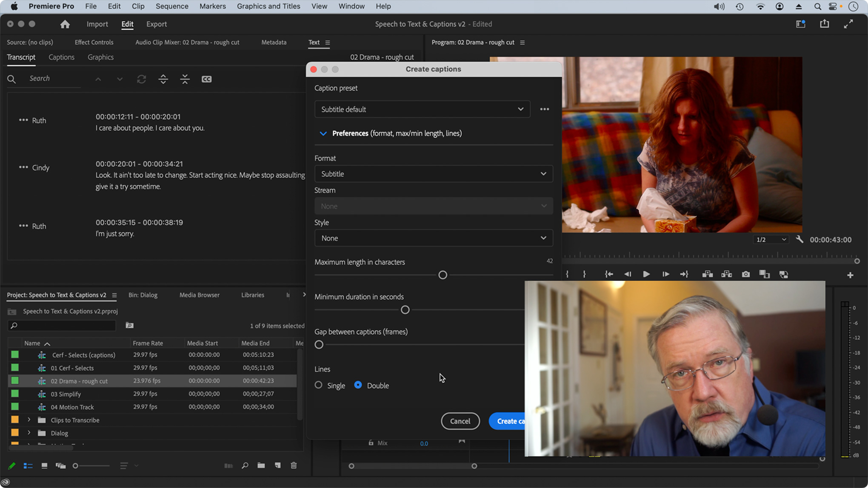
Task: Expand the Dialog bin
Action: pyautogui.click(x=29, y=433)
